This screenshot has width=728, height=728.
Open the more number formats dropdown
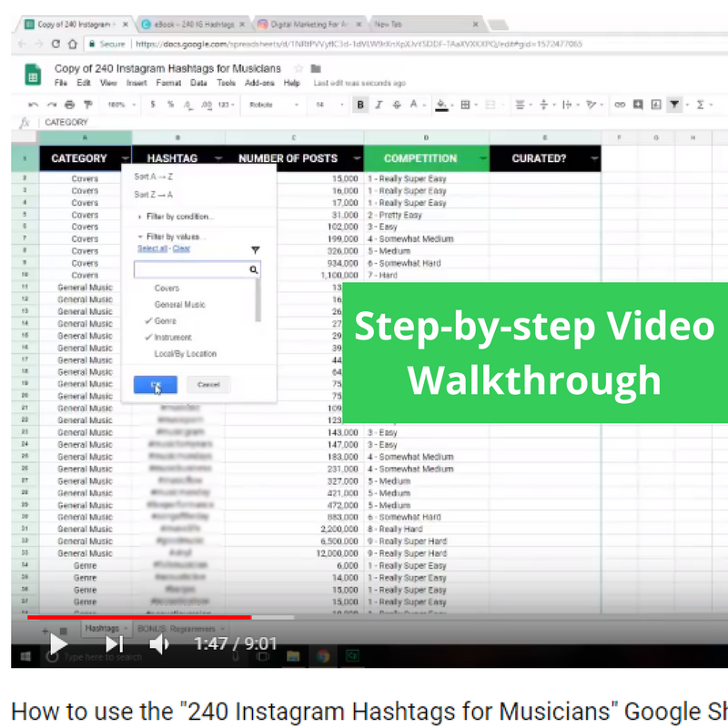226,105
